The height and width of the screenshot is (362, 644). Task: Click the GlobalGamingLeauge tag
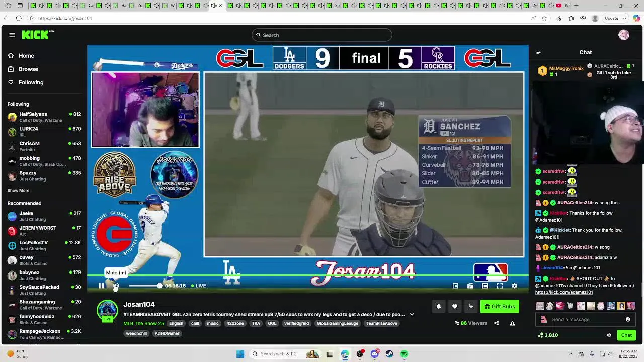click(338, 323)
